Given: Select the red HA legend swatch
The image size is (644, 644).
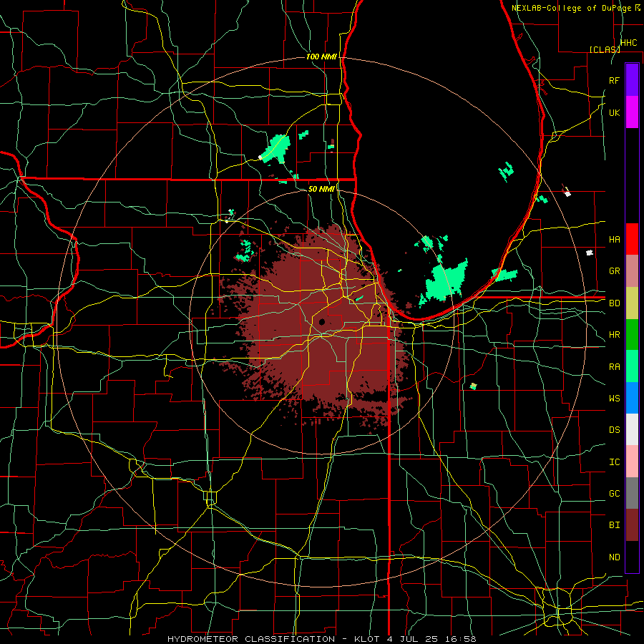Looking at the screenshot, I should coord(632,239).
